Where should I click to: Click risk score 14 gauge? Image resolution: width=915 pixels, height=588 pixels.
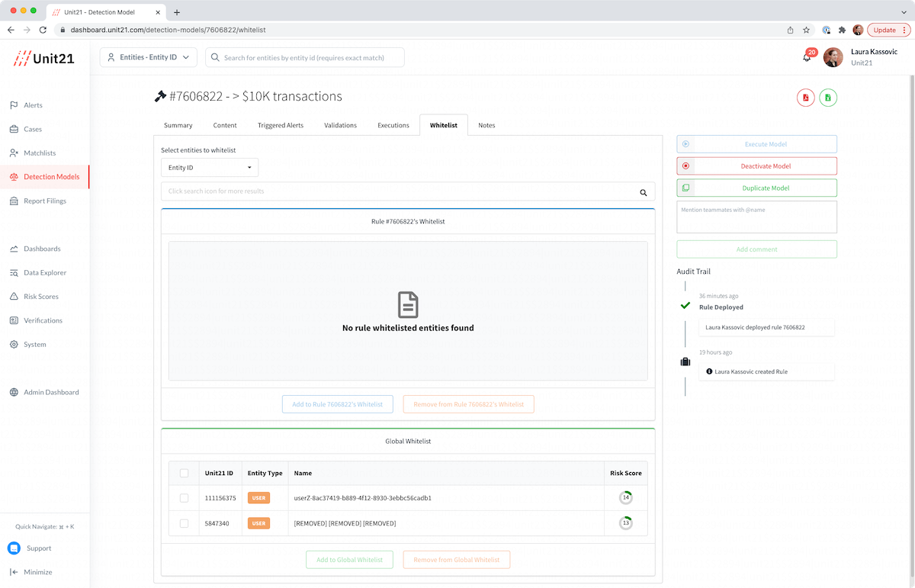pyautogui.click(x=626, y=498)
